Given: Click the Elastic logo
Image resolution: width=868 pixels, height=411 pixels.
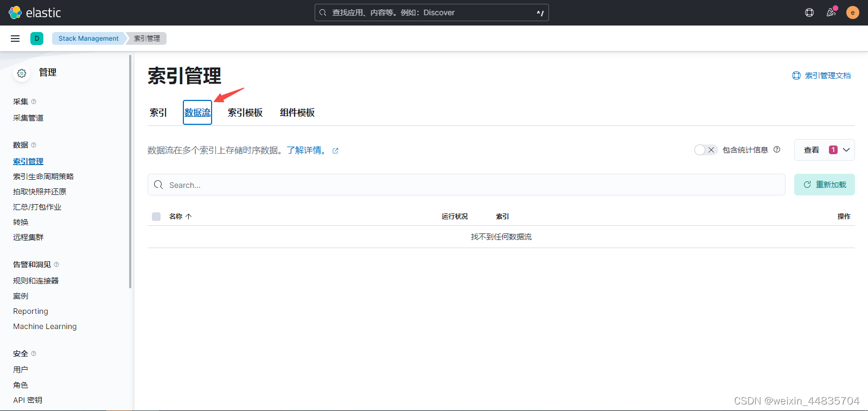Looking at the screenshot, I should tap(35, 12).
